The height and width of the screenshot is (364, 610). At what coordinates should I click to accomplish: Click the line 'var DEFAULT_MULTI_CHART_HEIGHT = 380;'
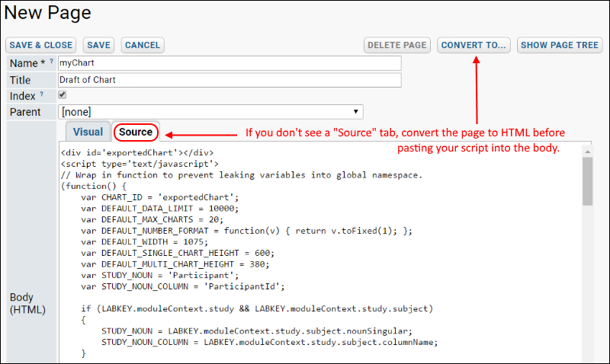175,264
